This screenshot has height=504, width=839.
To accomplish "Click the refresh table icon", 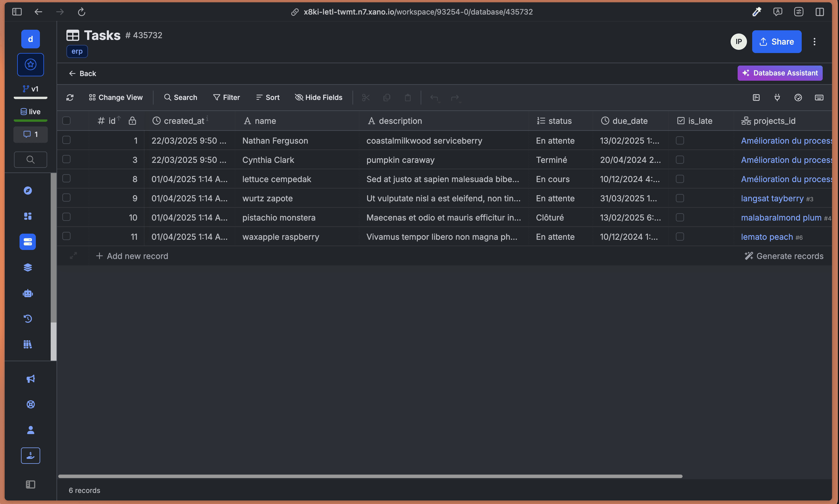I will (70, 98).
